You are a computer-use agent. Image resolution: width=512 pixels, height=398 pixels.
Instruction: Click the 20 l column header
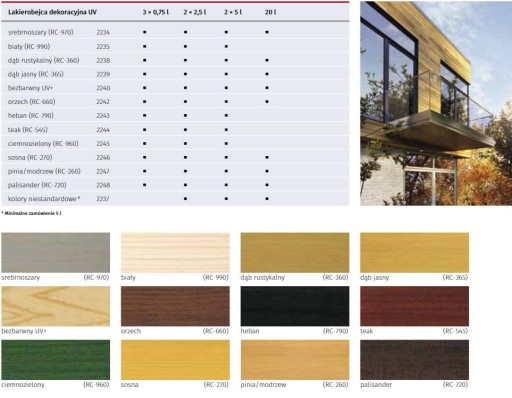pyautogui.click(x=270, y=12)
